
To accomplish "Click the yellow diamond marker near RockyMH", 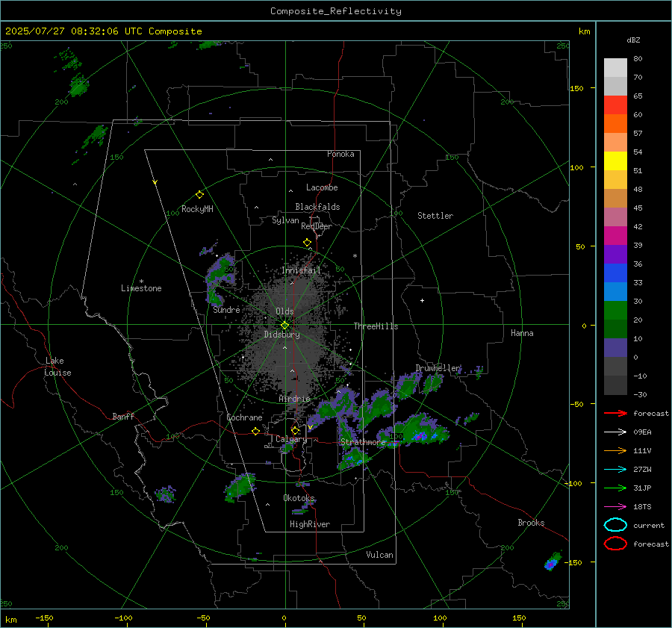I will [x=199, y=195].
